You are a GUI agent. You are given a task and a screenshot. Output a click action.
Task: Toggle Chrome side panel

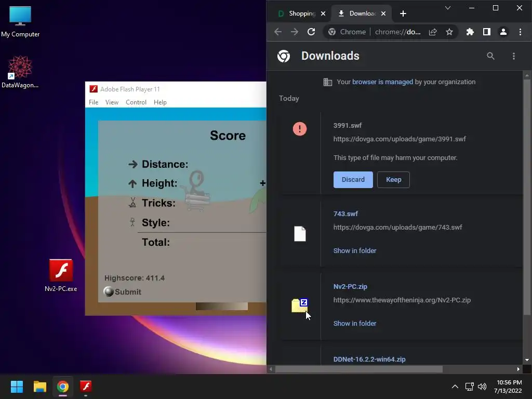pyautogui.click(x=486, y=32)
